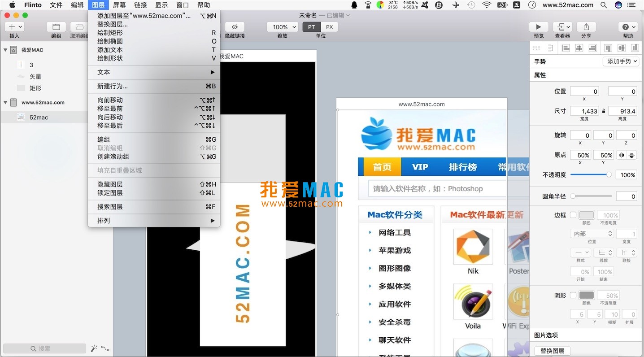Image resolution: width=644 pixels, height=357 pixels.
Task: Click the align horizontal centers icon
Action: (579, 48)
